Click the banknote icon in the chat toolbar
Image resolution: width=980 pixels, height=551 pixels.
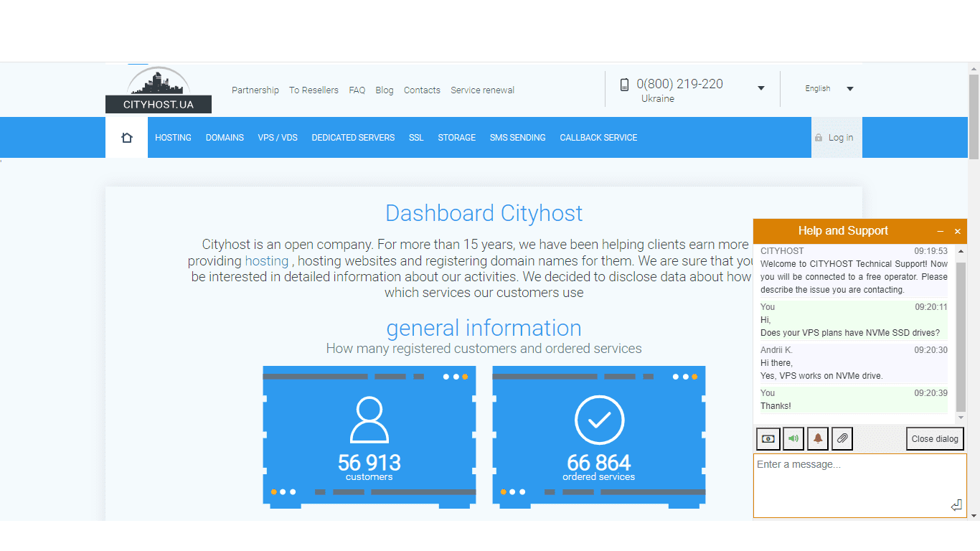(768, 439)
